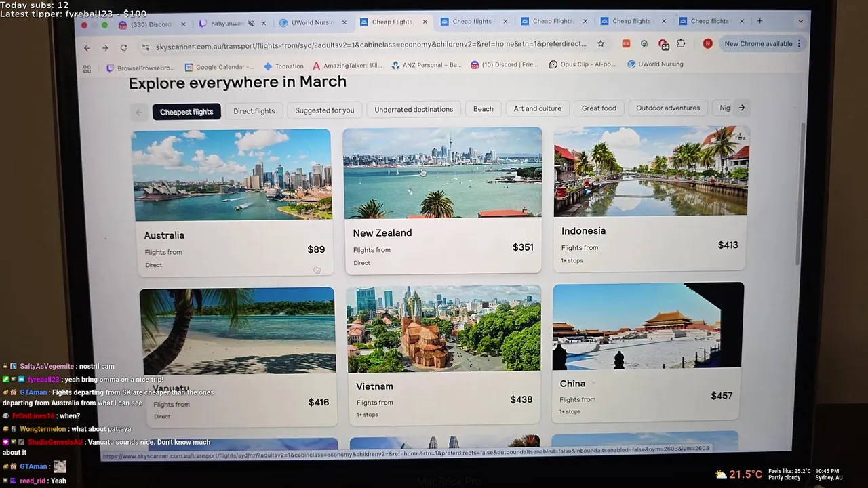Click the Indonesia $413 price
The width and height of the screenshot is (868, 488).
pos(728,245)
